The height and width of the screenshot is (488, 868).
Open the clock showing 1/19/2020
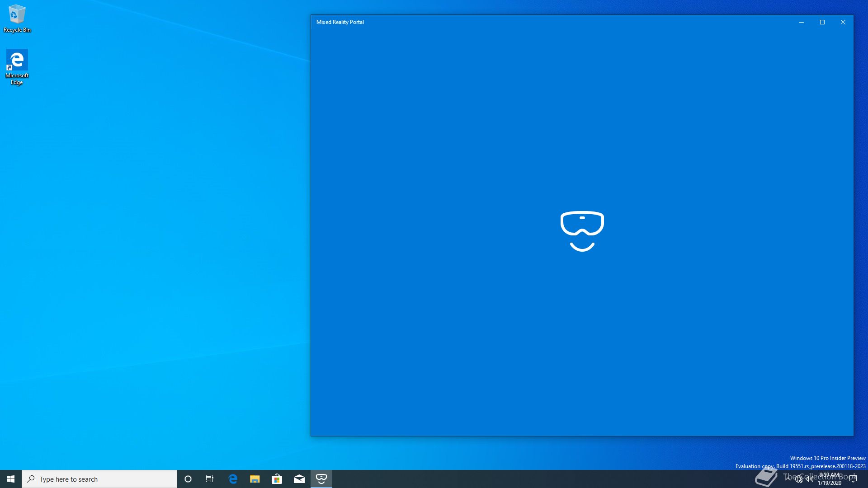830,479
